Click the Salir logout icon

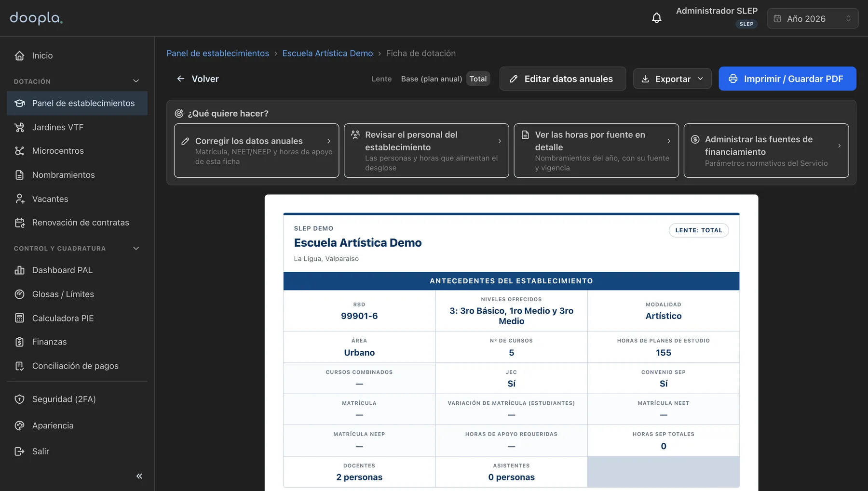coord(19,451)
